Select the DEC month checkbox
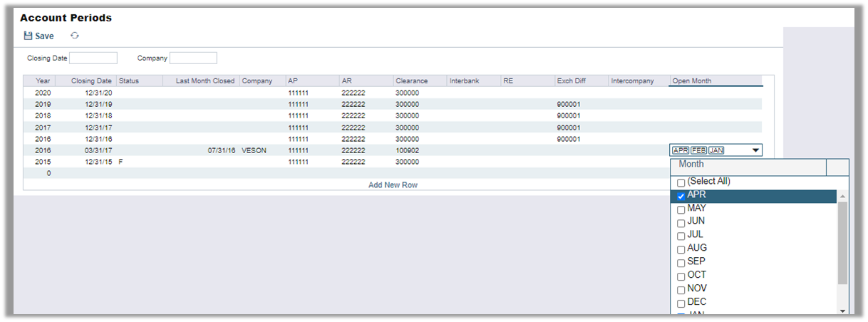Viewport: 868px width, 322px height. click(681, 303)
